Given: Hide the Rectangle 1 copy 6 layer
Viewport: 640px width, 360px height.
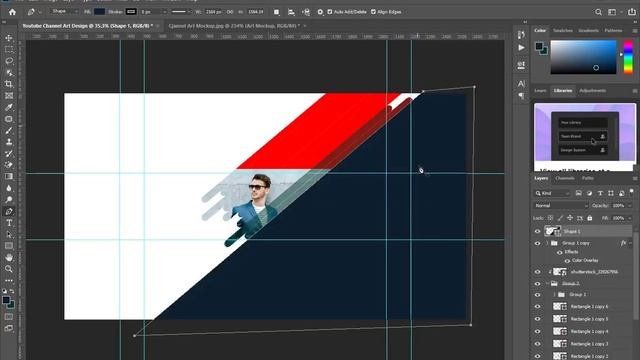Looking at the screenshot, I should pos(538,307).
